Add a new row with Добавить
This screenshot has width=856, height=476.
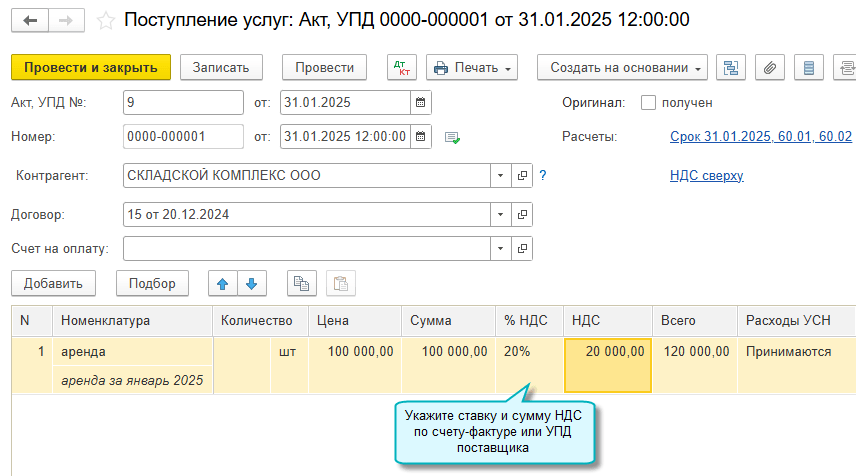point(54,284)
